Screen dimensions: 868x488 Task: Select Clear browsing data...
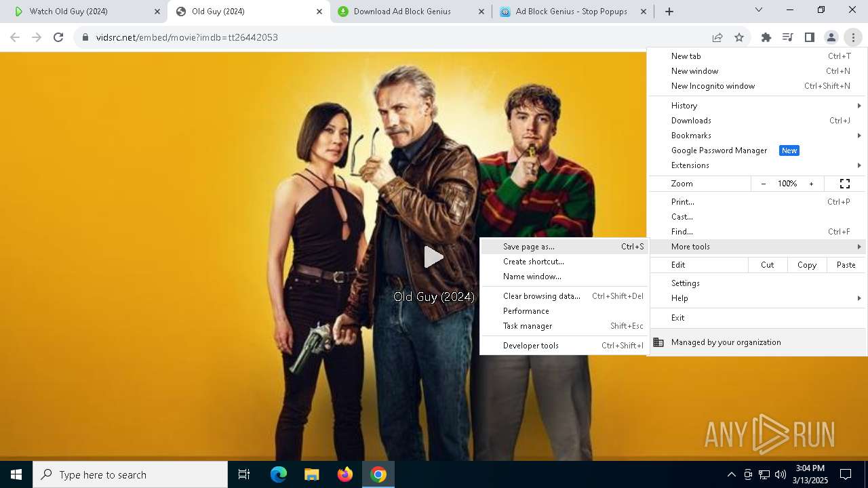click(x=564, y=296)
